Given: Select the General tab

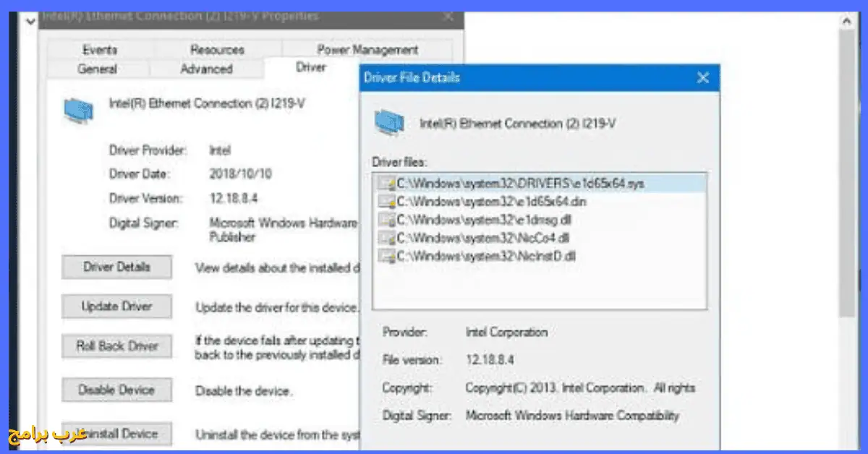Looking at the screenshot, I should click(x=98, y=69).
